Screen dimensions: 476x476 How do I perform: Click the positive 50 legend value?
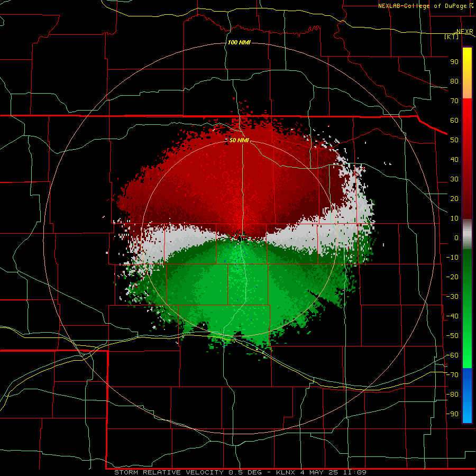click(x=454, y=140)
